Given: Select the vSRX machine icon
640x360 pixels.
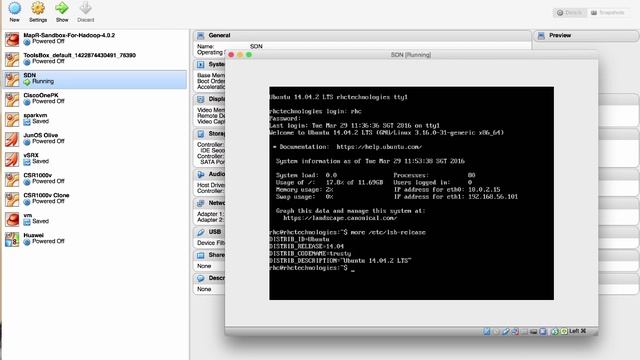Looking at the screenshot, I should click(12, 159).
